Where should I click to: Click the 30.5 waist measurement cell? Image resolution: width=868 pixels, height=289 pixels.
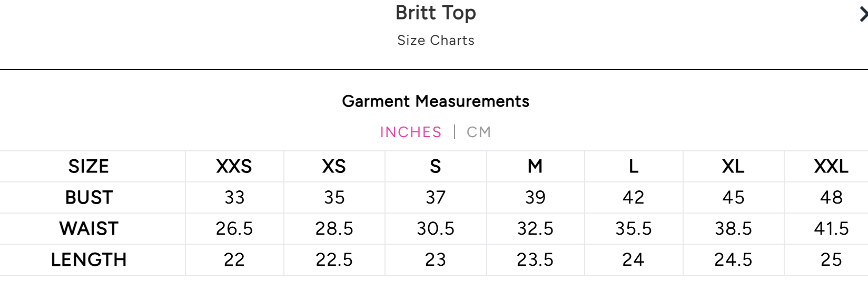tap(436, 229)
